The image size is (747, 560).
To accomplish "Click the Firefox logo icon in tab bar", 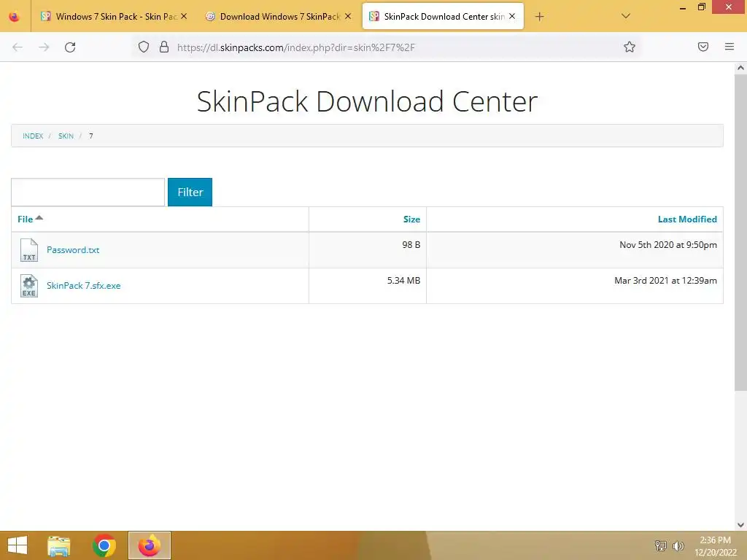I will point(15,17).
